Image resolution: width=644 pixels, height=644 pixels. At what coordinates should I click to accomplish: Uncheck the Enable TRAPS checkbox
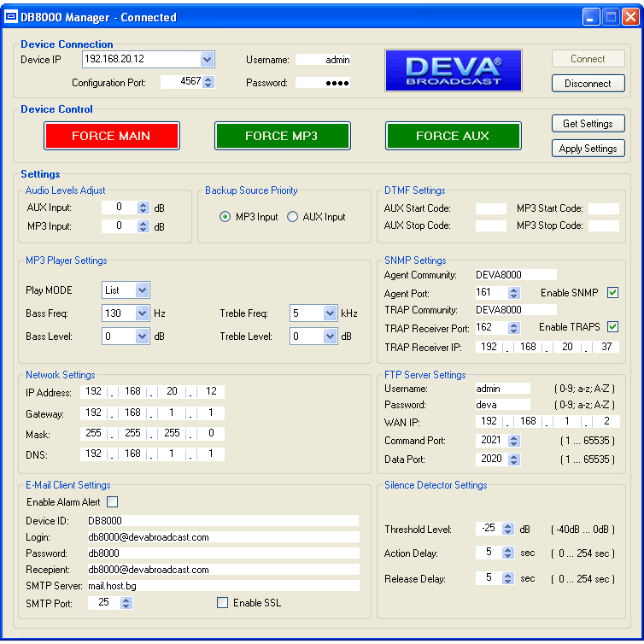coord(612,327)
